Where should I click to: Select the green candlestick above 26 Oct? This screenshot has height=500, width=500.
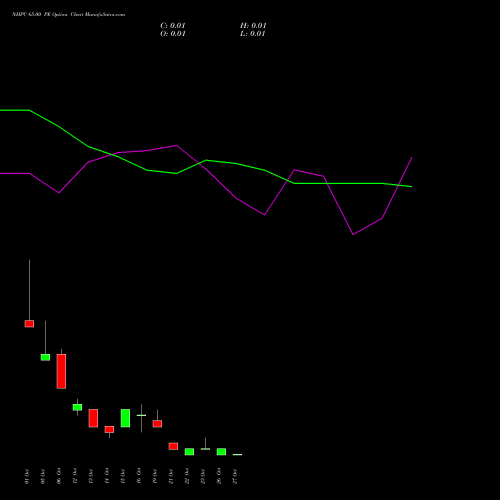[221, 452]
